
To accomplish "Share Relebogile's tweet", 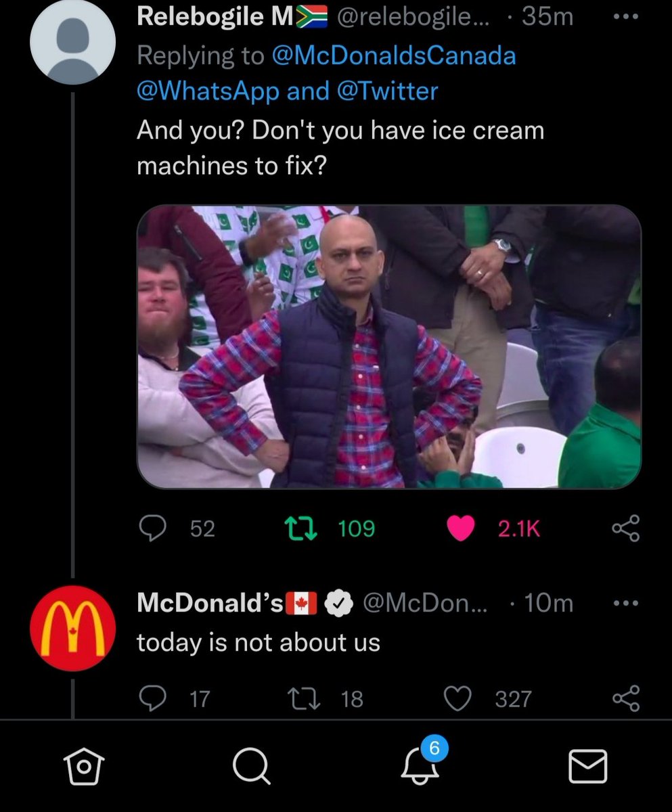I will [625, 528].
